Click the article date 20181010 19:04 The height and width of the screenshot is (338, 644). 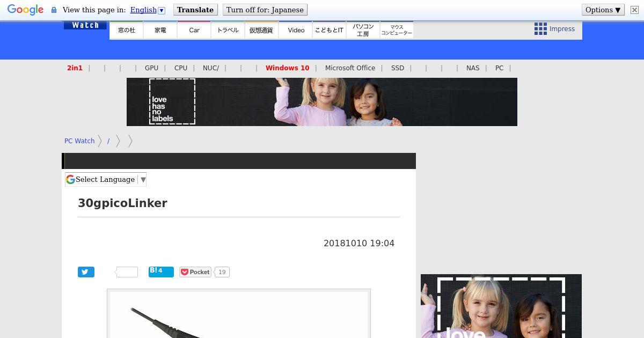(x=359, y=243)
